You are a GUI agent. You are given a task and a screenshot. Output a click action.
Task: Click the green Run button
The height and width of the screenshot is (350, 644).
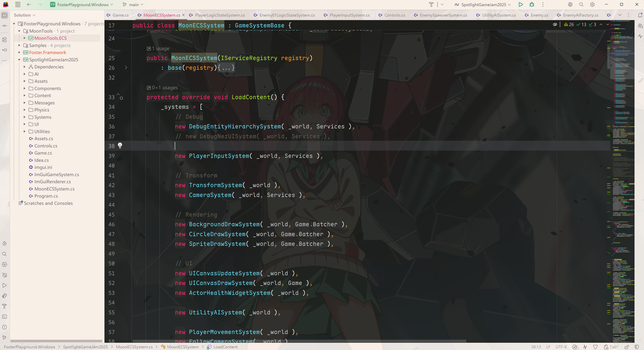click(521, 4)
